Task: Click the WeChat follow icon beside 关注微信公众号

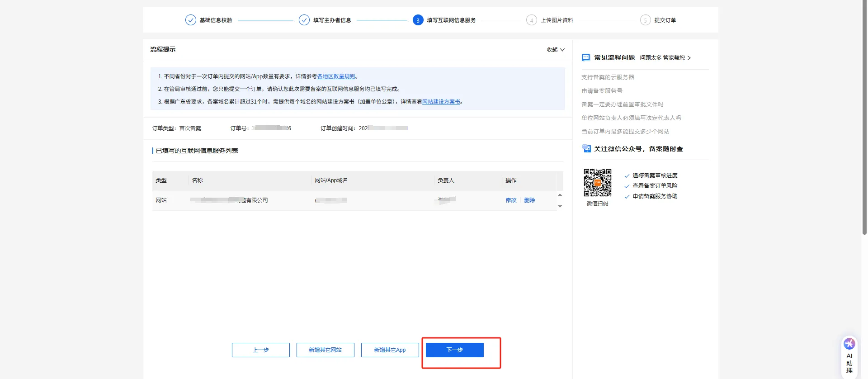Action: [586, 148]
